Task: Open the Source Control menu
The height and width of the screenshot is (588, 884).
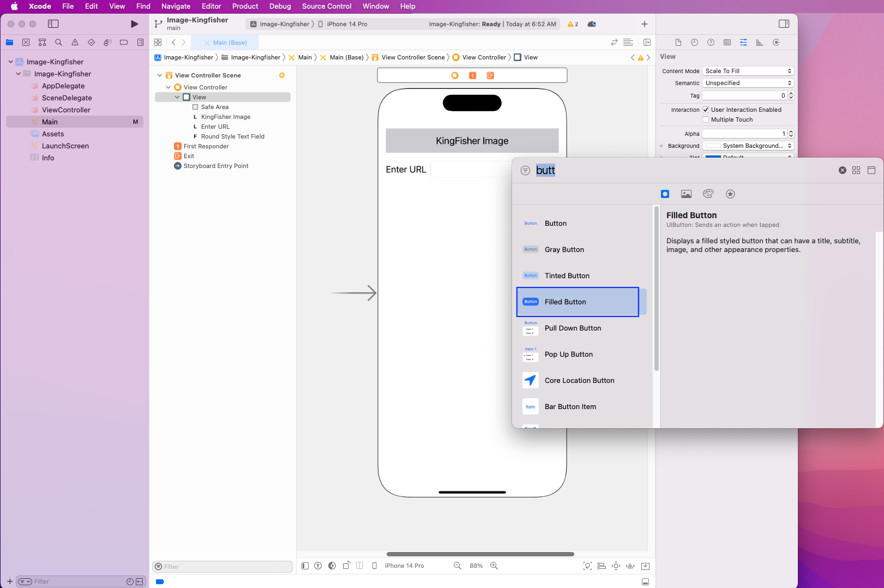Action: pyautogui.click(x=327, y=6)
